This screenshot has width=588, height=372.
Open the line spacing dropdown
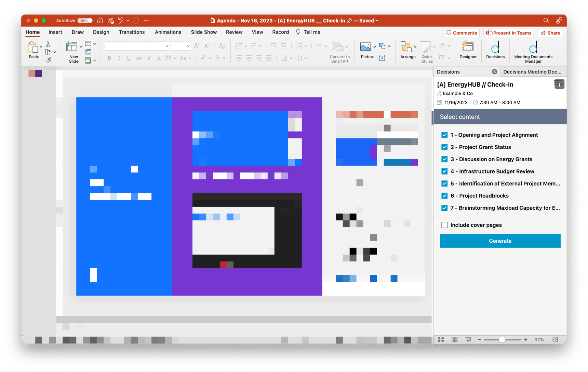[305, 46]
